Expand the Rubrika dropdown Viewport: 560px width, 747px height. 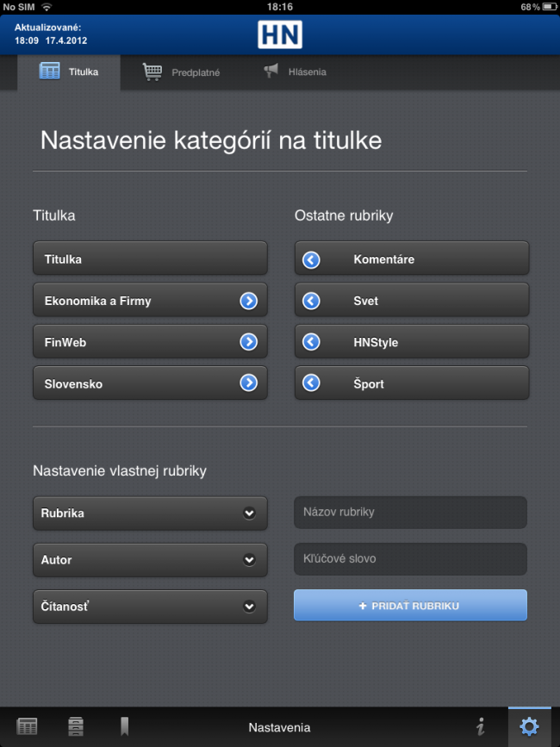150,514
